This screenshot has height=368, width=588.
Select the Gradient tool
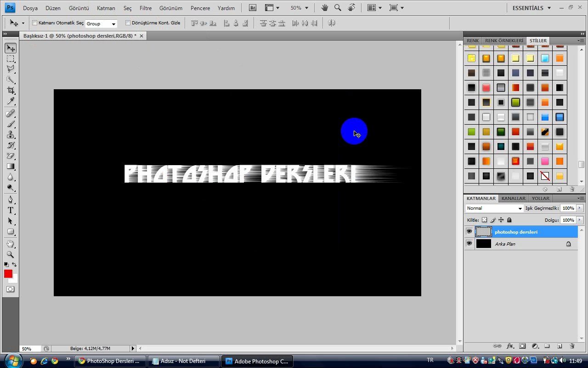[x=11, y=167]
